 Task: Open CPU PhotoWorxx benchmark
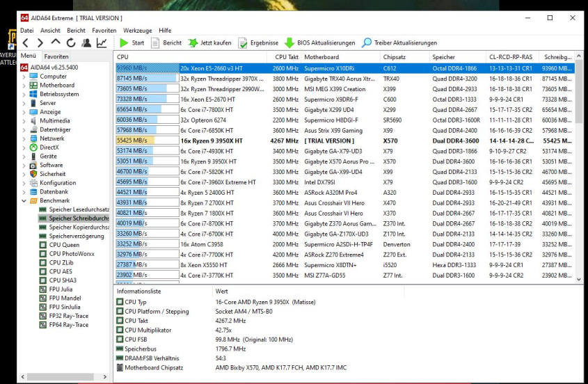point(67,254)
